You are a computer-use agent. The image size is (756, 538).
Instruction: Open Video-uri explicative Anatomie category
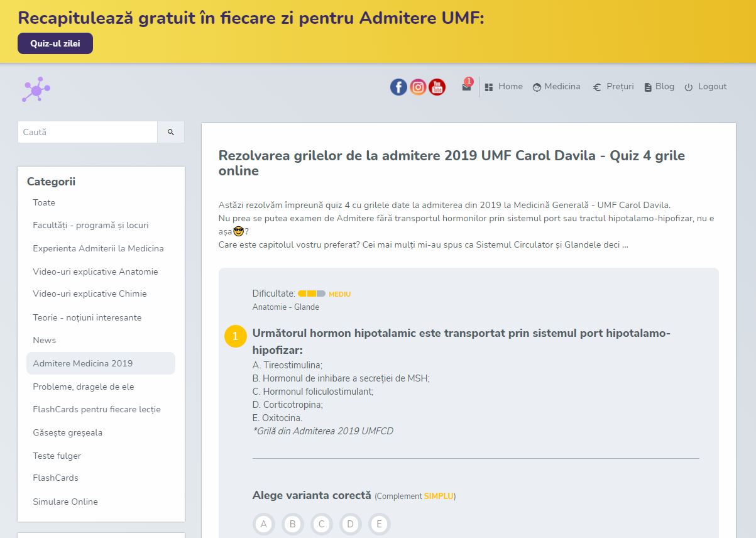(96, 272)
